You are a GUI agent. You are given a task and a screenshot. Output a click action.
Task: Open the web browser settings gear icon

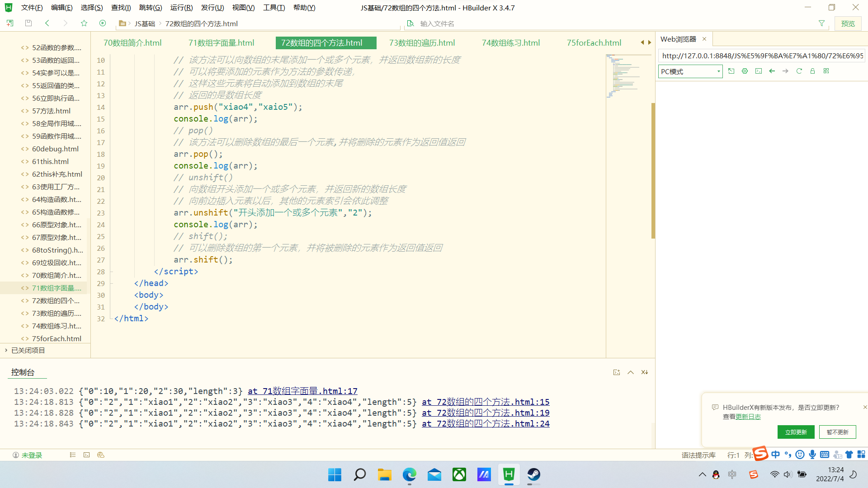point(745,71)
